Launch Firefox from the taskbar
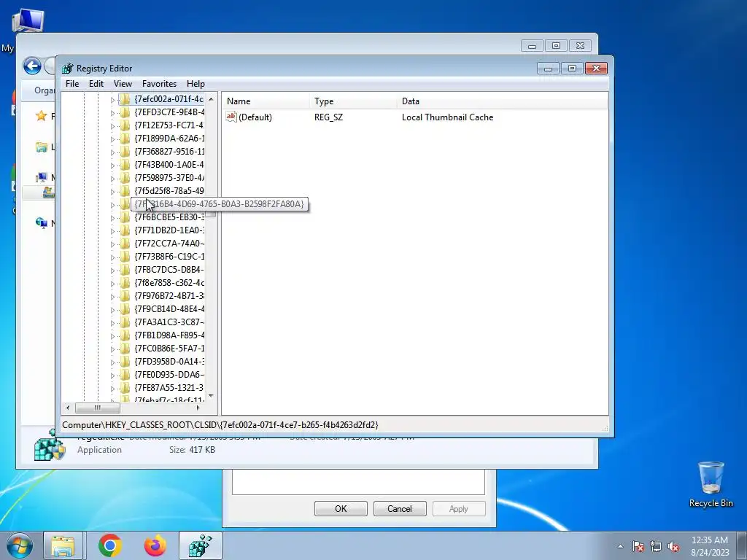 pos(155,545)
